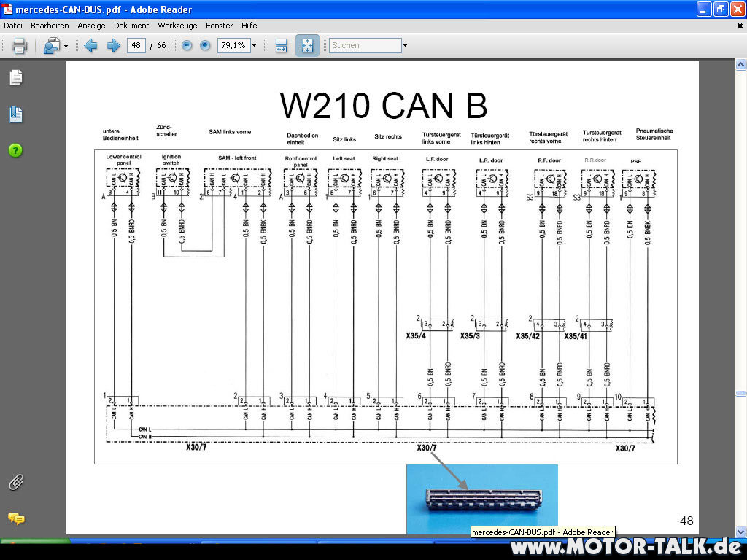Open the Pages panel icon

(16, 77)
